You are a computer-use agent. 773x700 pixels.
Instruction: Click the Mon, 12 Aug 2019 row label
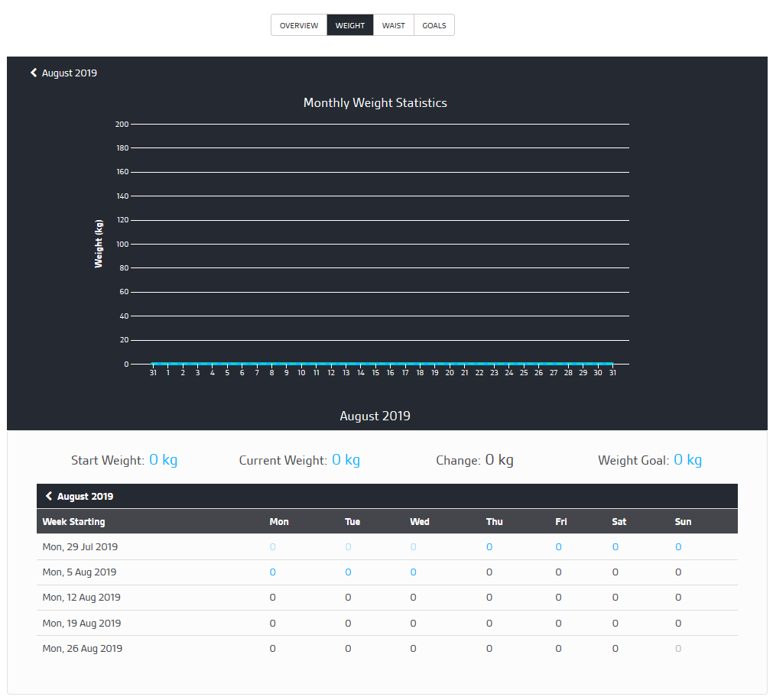pyautogui.click(x=81, y=597)
